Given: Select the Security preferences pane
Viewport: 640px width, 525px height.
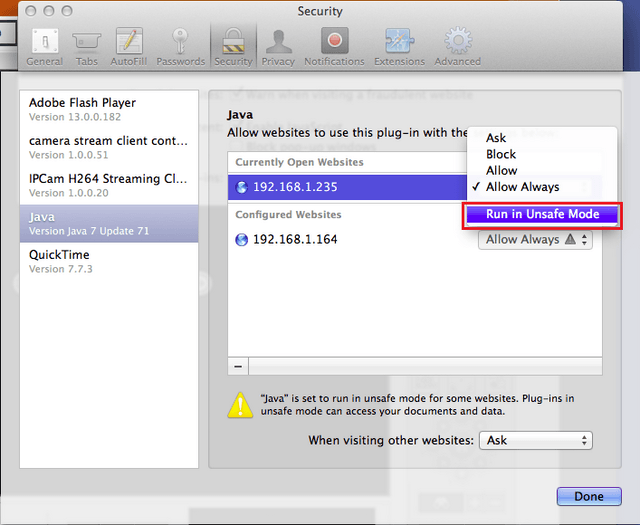Looking at the screenshot, I should 233,47.
